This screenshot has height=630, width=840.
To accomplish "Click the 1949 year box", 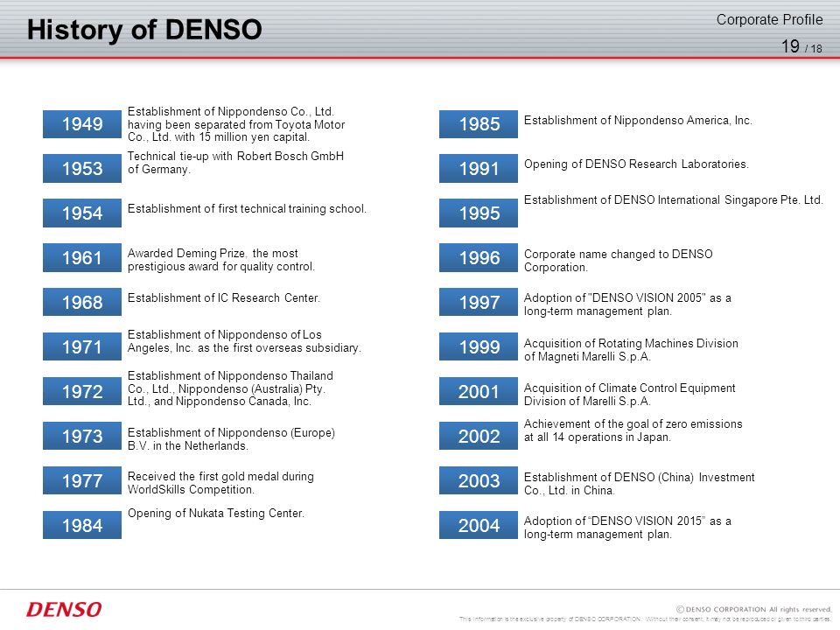I will [82, 124].
